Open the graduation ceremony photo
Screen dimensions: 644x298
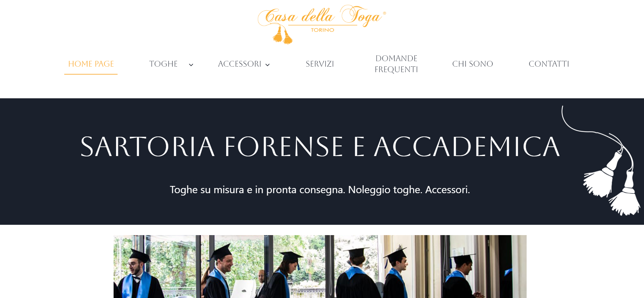(x=320, y=266)
